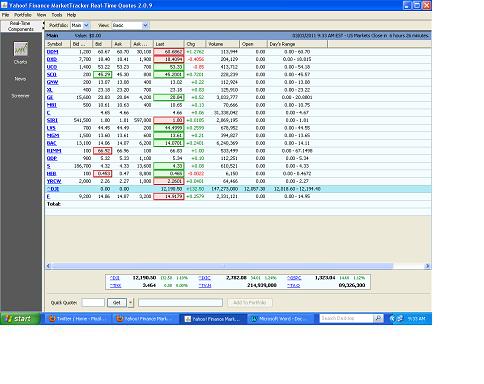This screenshot has height=384, width=484.
Task: Sort by the Volume column header
Action: pyautogui.click(x=222, y=44)
